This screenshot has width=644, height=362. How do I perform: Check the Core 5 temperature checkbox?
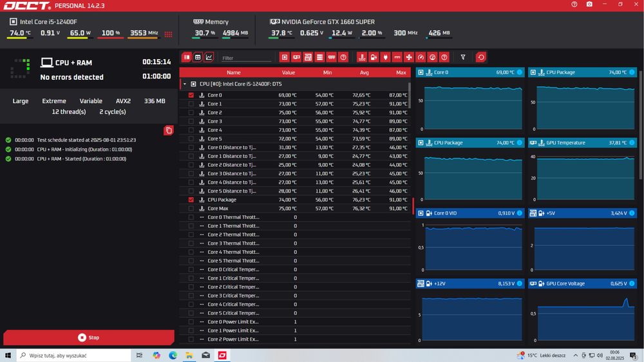click(191, 138)
